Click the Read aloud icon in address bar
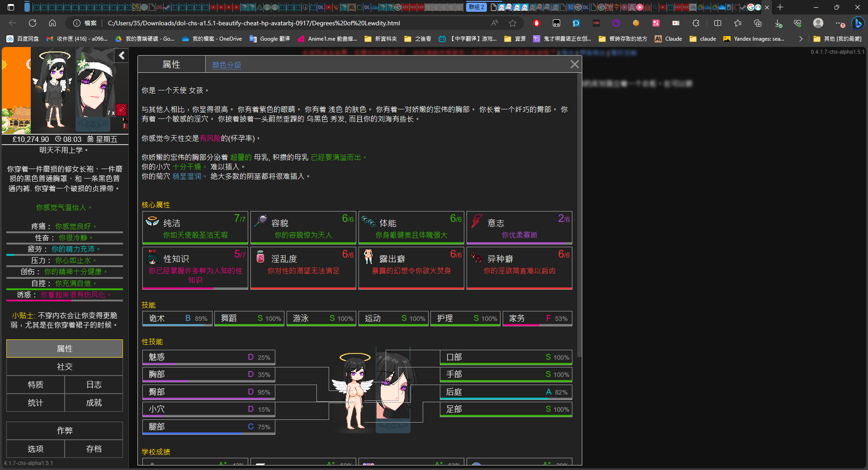Image resolution: width=868 pixels, height=470 pixels. click(495, 23)
